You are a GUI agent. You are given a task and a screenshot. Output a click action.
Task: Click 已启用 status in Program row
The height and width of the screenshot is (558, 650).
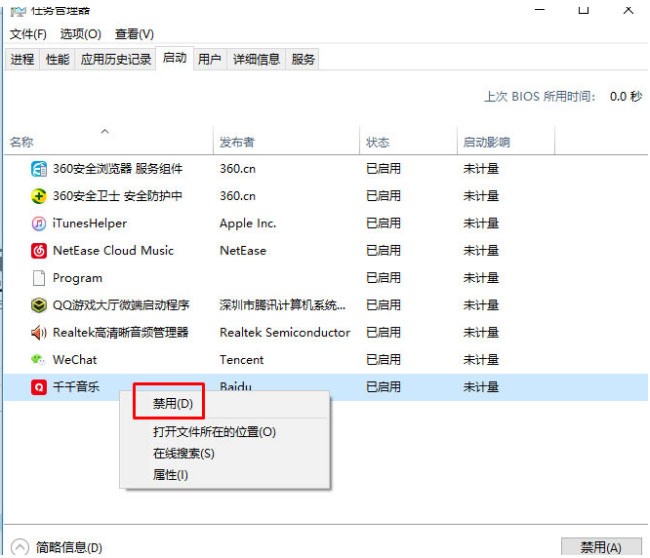[383, 278]
